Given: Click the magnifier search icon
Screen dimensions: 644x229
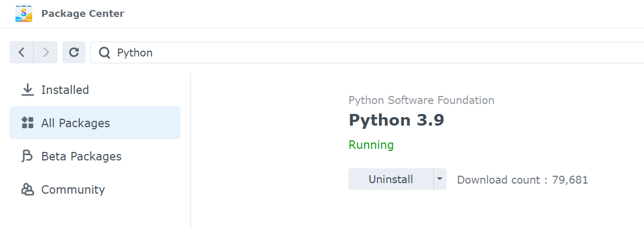Looking at the screenshot, I should pyautogui.click(x=105, y=53).
